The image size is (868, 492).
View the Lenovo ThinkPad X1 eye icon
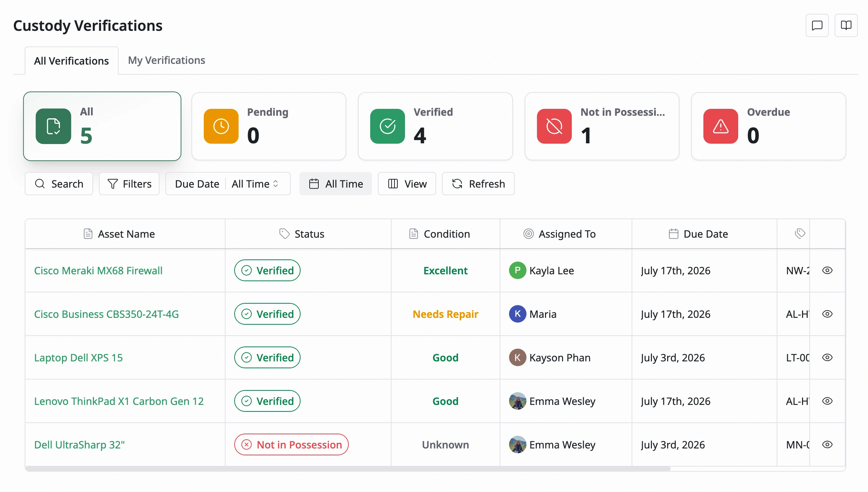tap(827, 401)
